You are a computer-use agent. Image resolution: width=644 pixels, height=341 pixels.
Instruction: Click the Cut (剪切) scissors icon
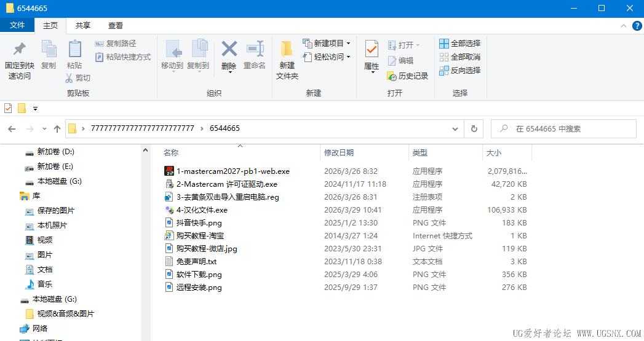pos(69,77)
